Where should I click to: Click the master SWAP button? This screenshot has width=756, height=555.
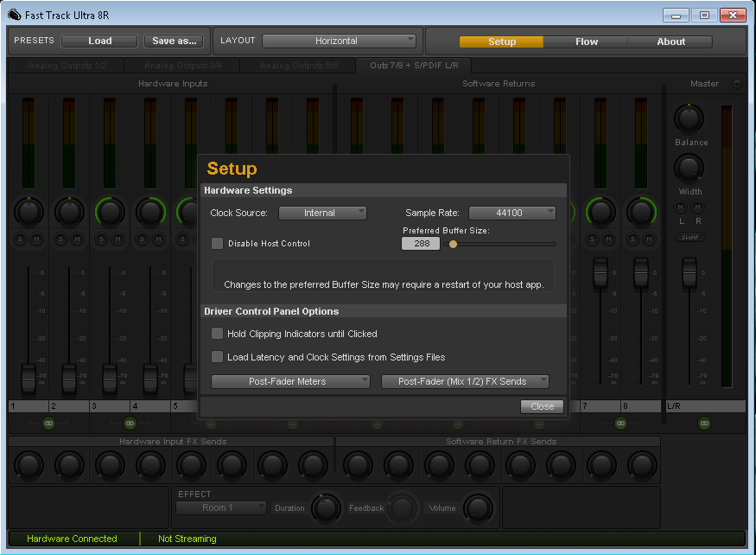689,237
